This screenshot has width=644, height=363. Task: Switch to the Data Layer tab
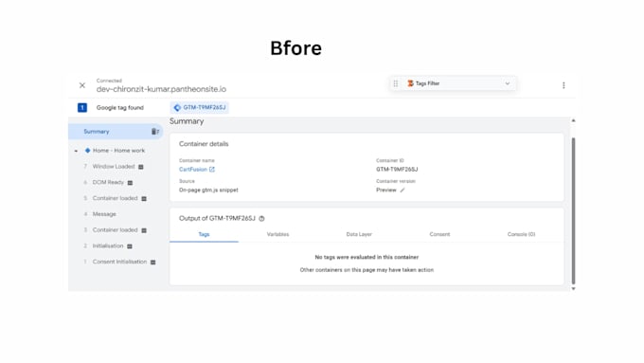tap(359, 234)
